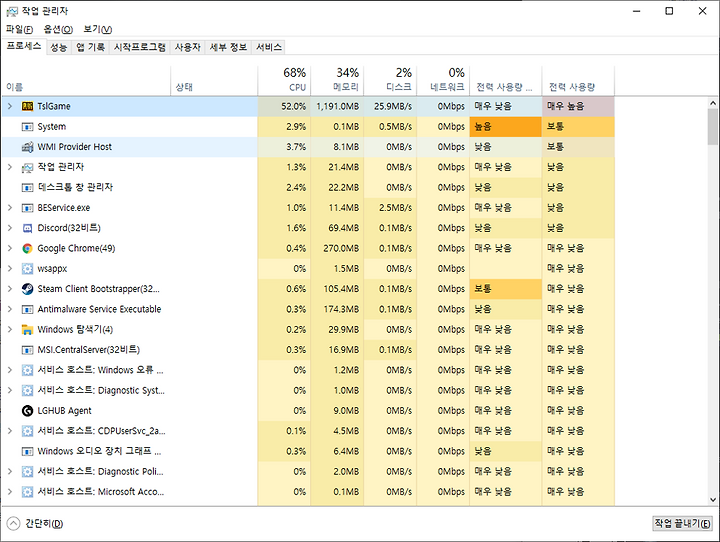Click the Discord process icon
This screenshot has width=720, height=542.
point(28,228)
